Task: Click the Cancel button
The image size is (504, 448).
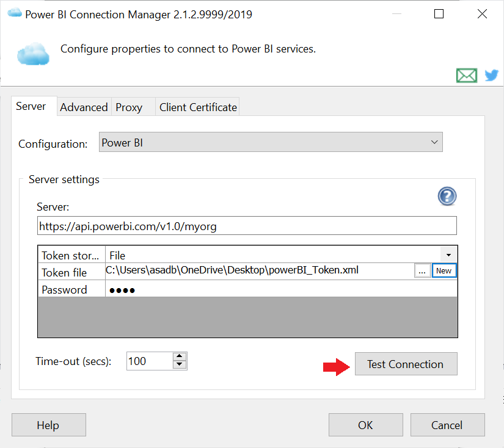Action: pyautogui.click(x=447, y=425)
